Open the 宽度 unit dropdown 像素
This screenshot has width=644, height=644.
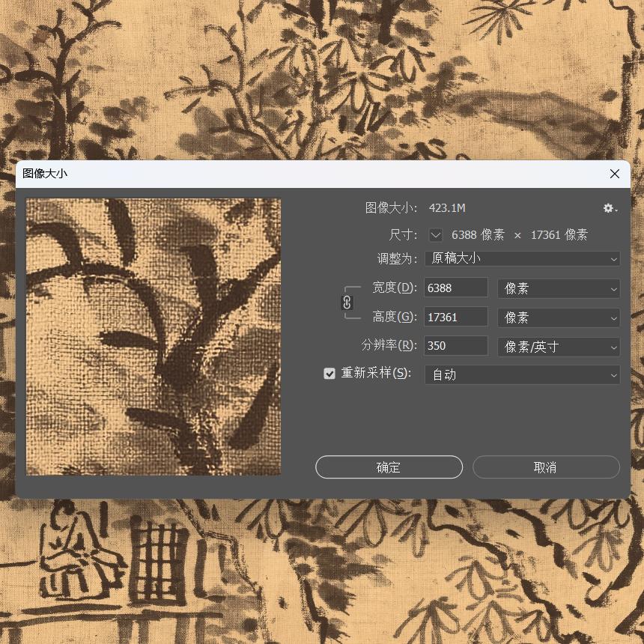(x=559, y=288)
